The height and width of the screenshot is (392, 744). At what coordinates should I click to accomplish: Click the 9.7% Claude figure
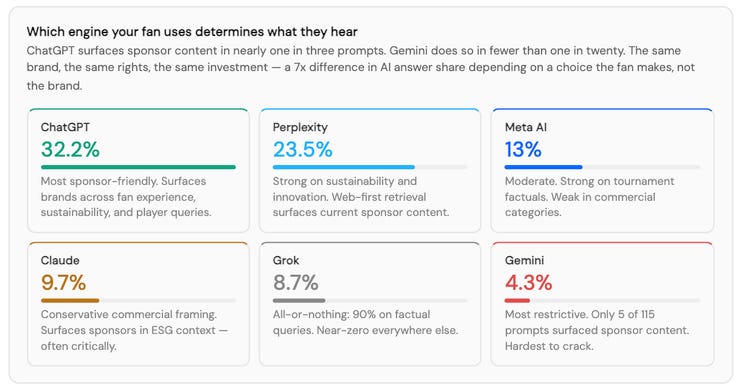[64, 283]
